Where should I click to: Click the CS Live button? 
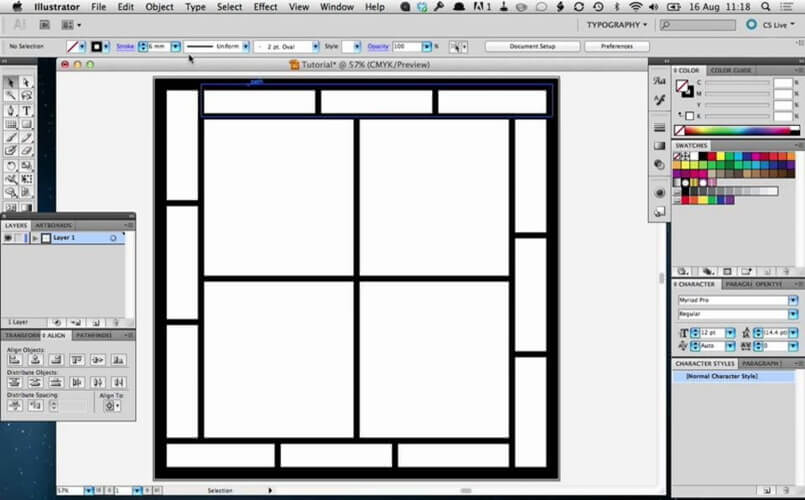point(771,25)
